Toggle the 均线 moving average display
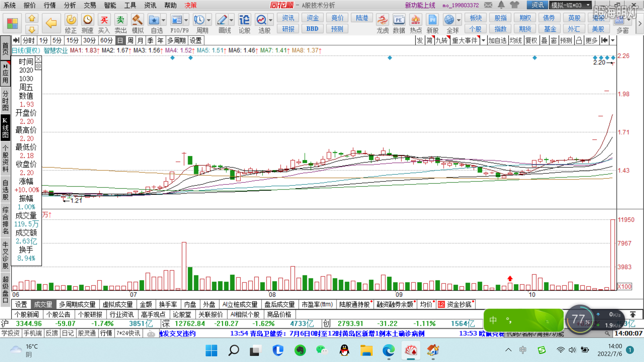This screenshot has height=362, width=644. (x=516, y=41)
